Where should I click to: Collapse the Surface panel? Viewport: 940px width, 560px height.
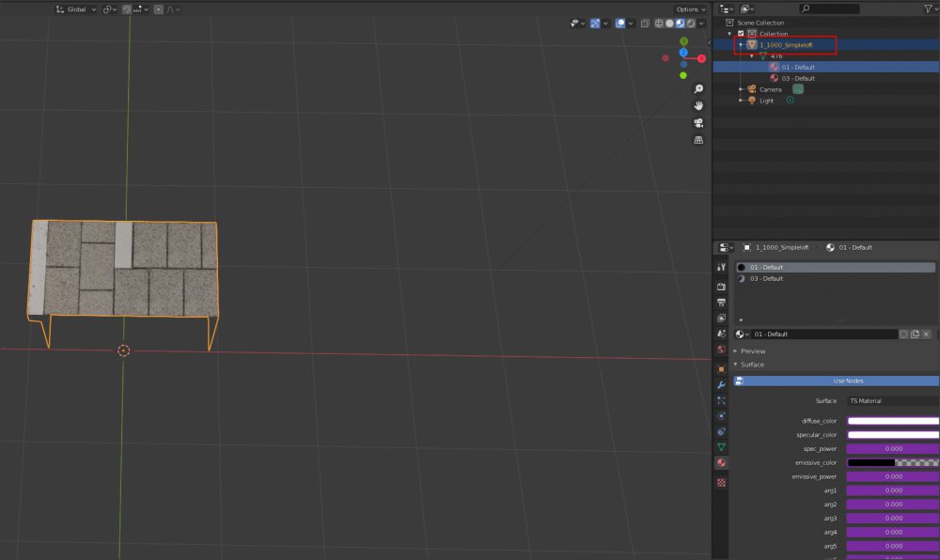pos(752,365)
